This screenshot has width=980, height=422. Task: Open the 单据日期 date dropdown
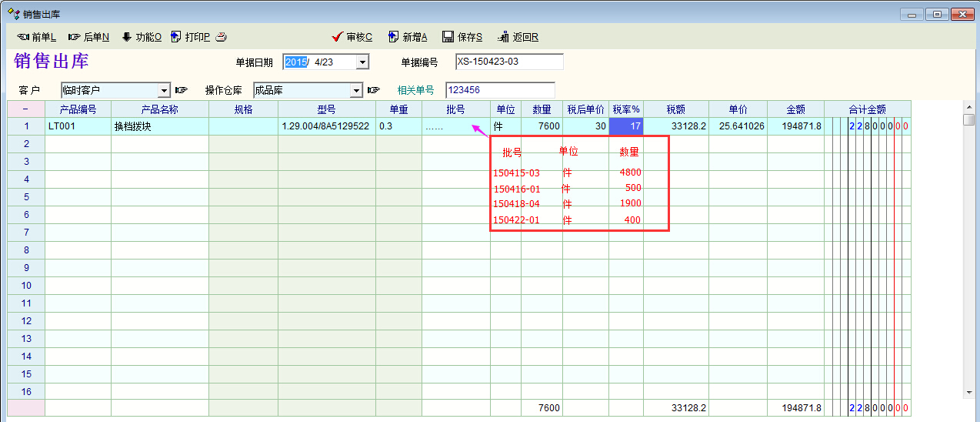point(363,62)
